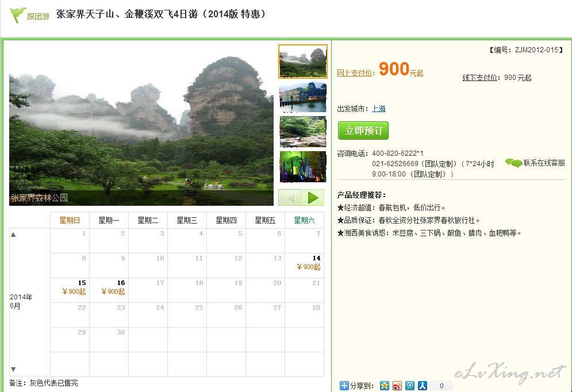572x392 pixels.
Task: Click the blue plus share icon
Action: tap(344, 386)
